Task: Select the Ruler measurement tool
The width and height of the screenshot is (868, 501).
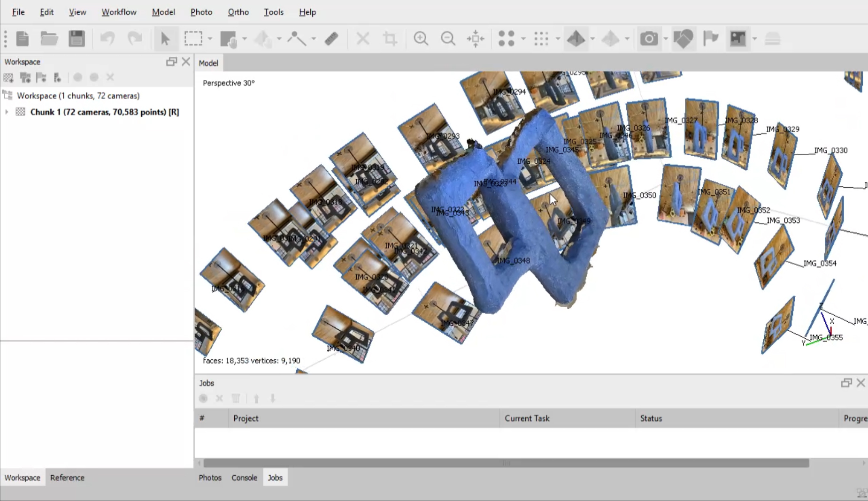Action: coord(331,38)
